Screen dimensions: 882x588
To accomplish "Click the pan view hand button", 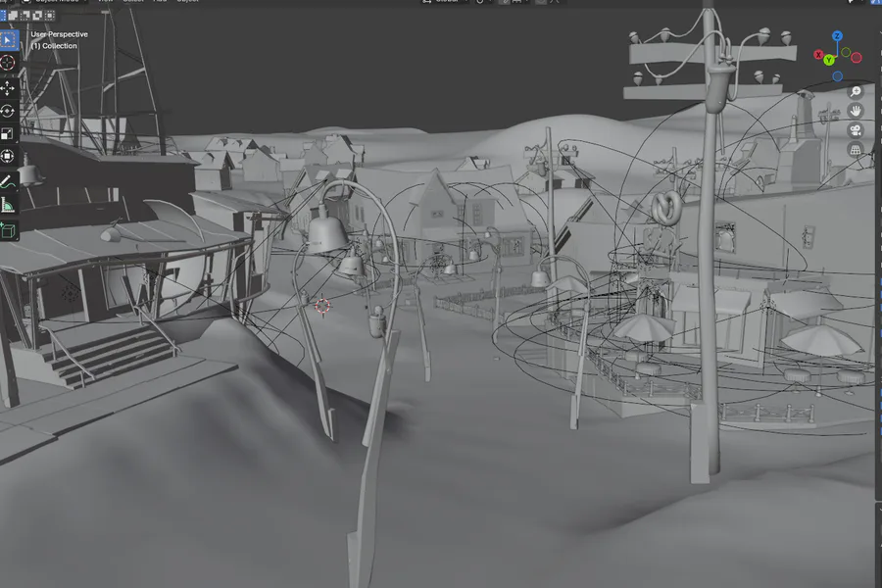I will [x=856, y=111].
